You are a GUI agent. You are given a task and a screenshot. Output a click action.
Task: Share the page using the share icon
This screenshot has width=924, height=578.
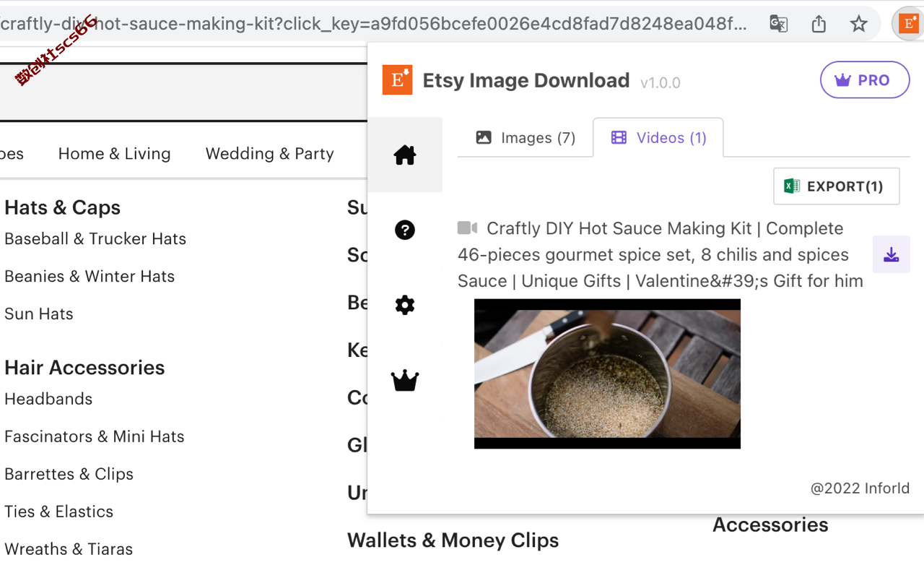point(819,24)
